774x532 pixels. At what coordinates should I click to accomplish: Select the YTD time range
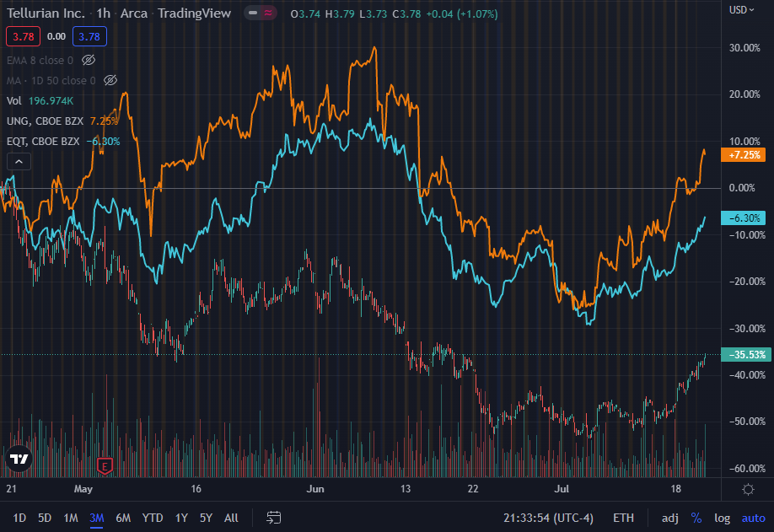pos(153,518)
